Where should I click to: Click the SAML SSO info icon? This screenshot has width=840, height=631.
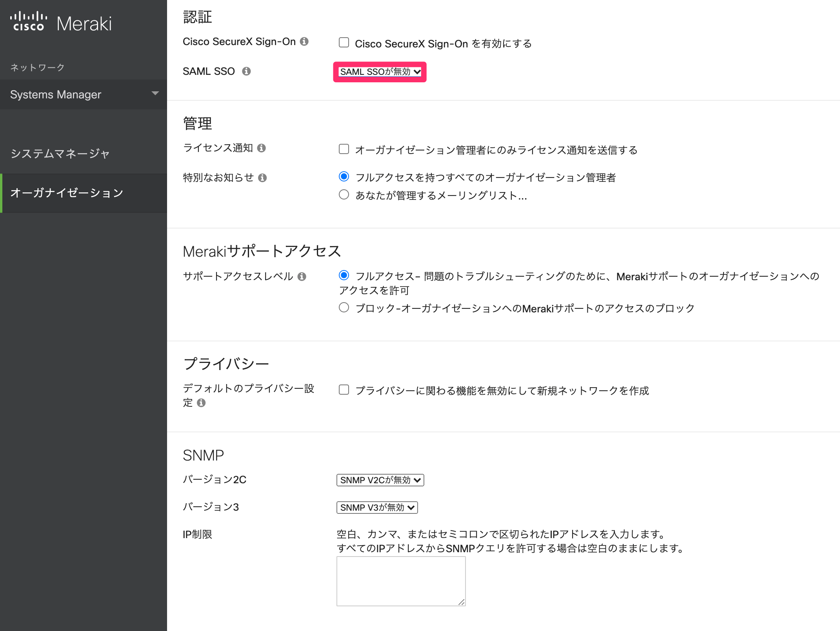(246, 71)
